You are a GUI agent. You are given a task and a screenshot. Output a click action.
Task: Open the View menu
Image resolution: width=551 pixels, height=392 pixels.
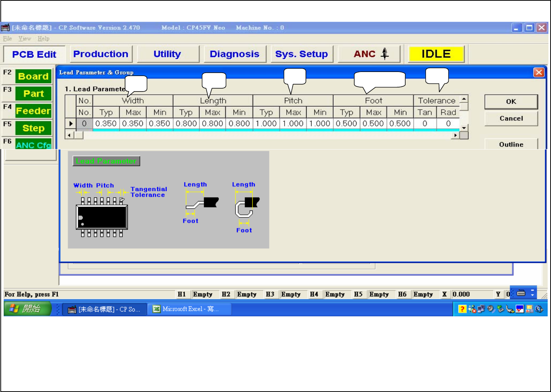(x=25, y=38)
